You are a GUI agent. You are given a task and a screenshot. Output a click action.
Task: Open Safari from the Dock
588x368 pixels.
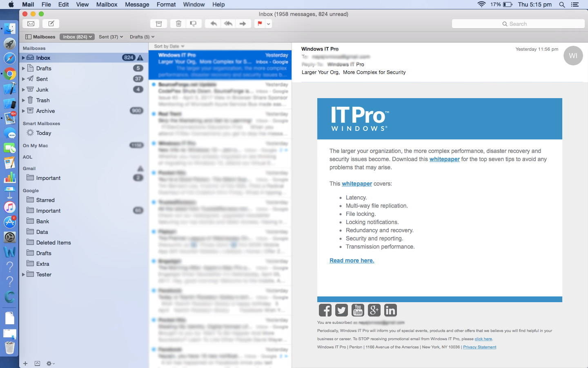[x=10, y=58]
